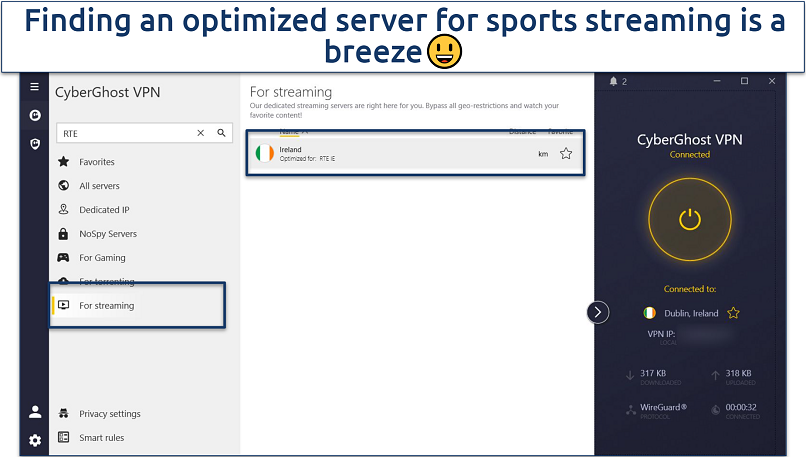
Task: Select Dedicated IP in the sidebar
Action: tap(104, 210)
